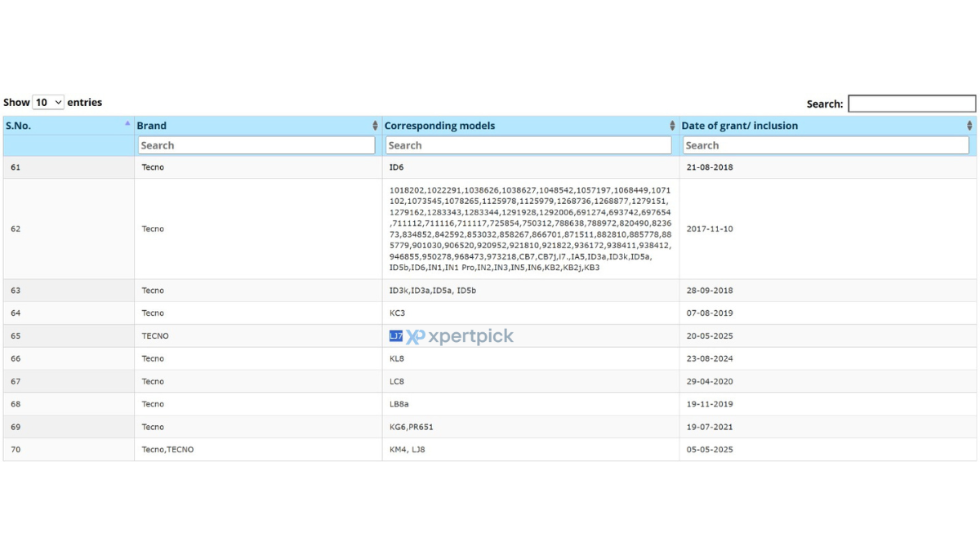
Task: Click date 20-05-2025
Action: click(x=710, y=336)
